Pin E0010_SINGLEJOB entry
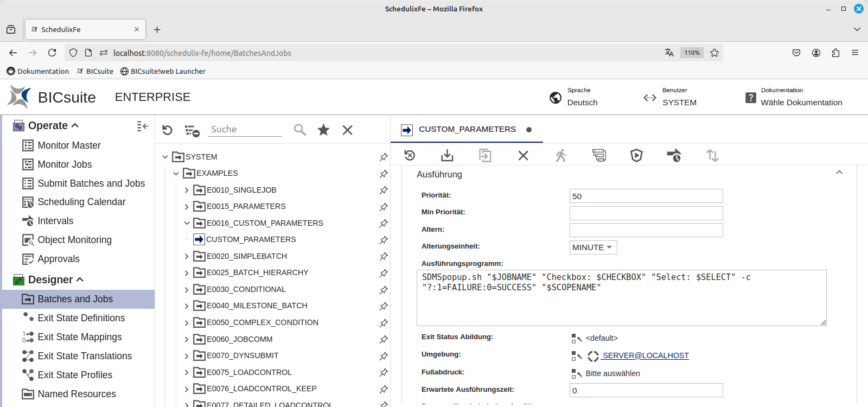The height and width of the screenshot is (407, 868). click(384, 190)
